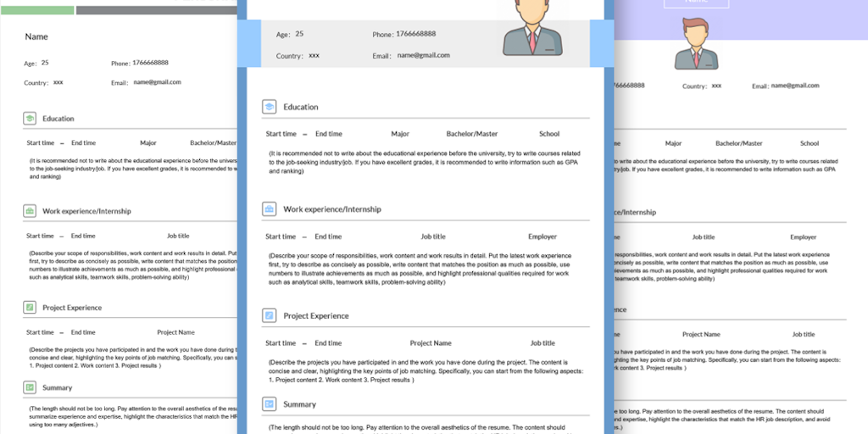Click School in the blue template

coord(549,134)
